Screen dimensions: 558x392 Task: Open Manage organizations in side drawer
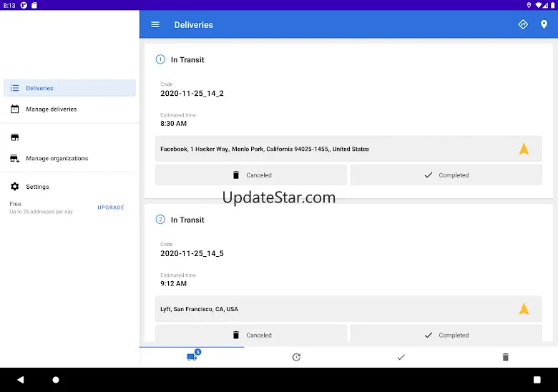click(x=70, y=158)
